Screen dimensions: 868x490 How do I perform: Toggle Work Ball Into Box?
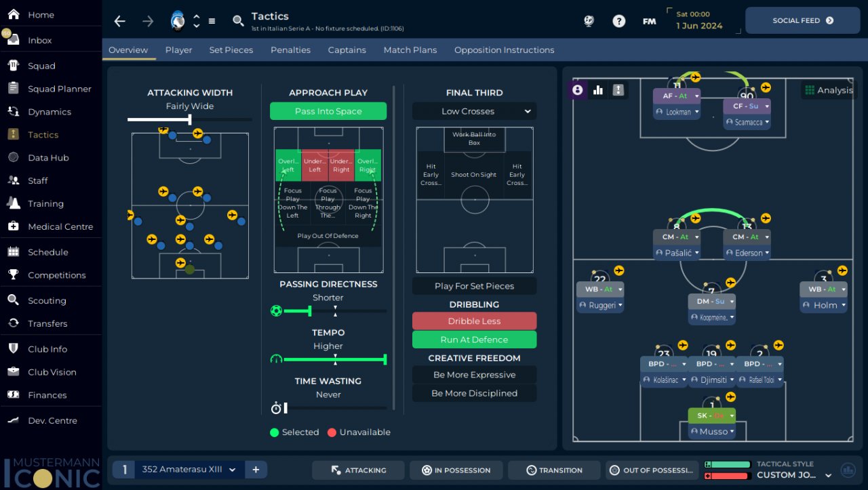click(474, 139)
